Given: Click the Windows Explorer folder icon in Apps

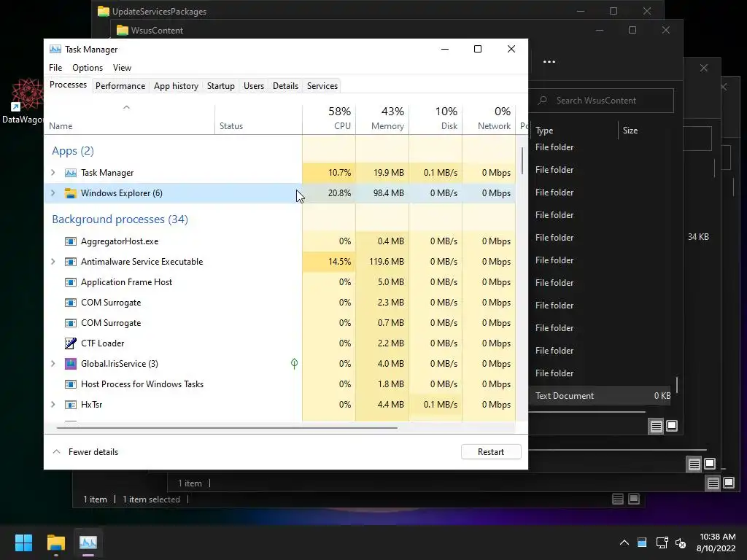Looking at the screenshot, I should click(x=71, y=192).
